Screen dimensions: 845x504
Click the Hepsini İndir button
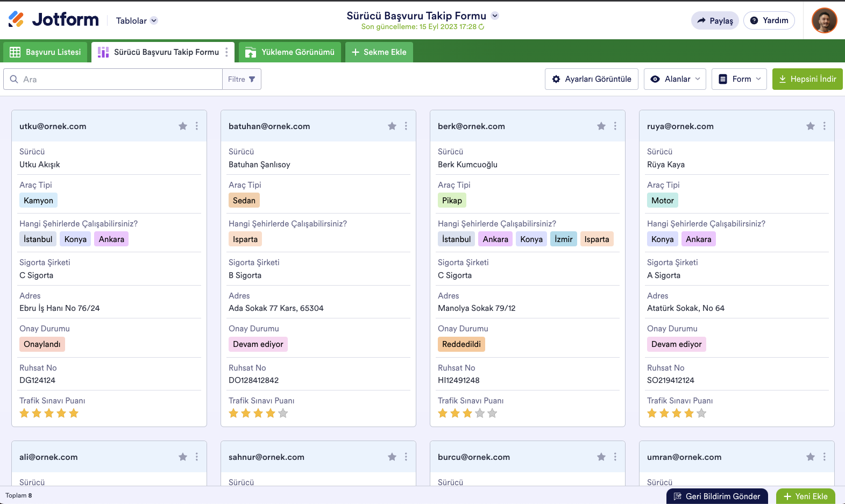coord(807,79)
